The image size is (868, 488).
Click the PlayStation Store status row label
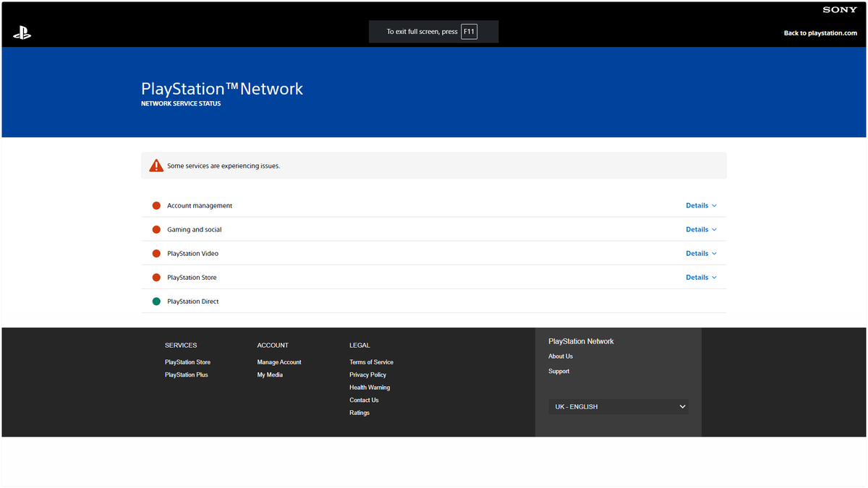(x=192, y=278)
